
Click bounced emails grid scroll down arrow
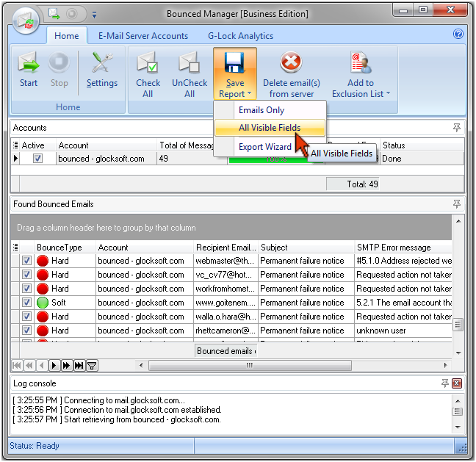458,353
